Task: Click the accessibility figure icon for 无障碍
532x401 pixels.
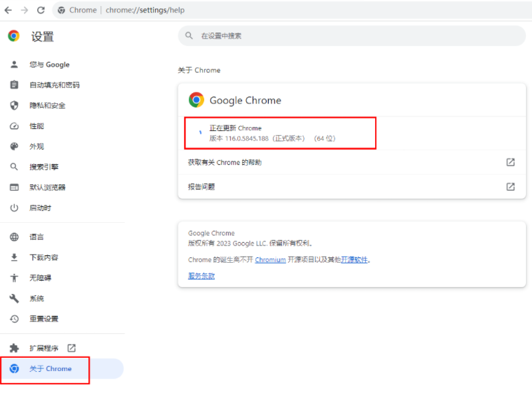Action: [14, 278]
